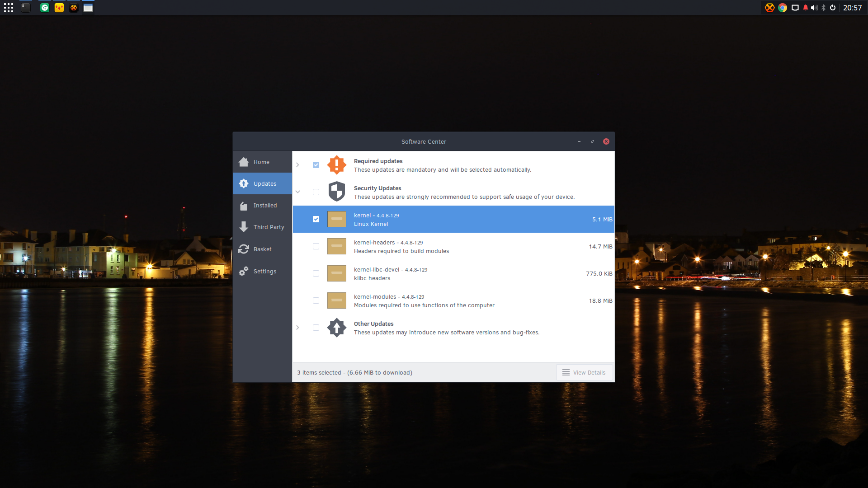Open the yellow app icon in panel
868x488 pixels.
[x=59, y=8]
